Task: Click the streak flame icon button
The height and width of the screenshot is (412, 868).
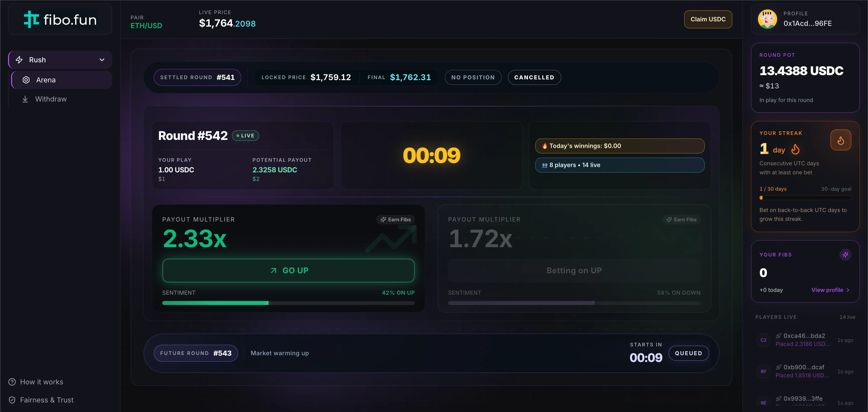Action: [x=841, y=140]
